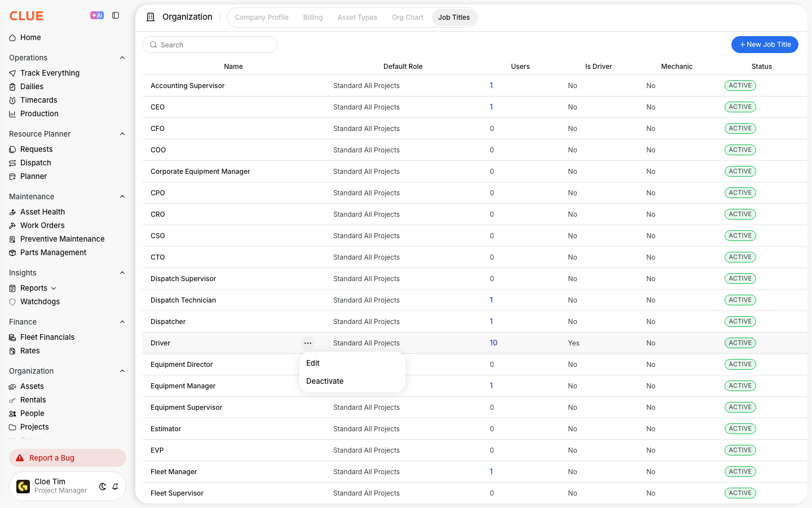Image resolution: width=812 pixels, height=508 pixels.
Task: Open Home from the sidebar
Action: coord(30,37)
